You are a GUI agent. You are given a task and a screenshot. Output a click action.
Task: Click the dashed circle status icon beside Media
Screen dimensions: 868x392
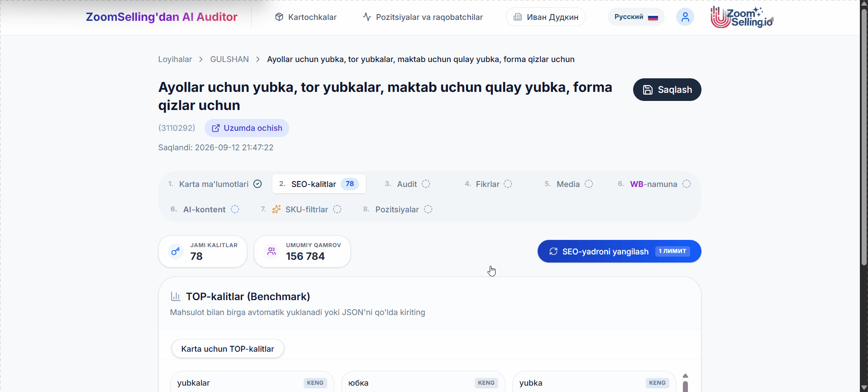[x=588, y=184]
